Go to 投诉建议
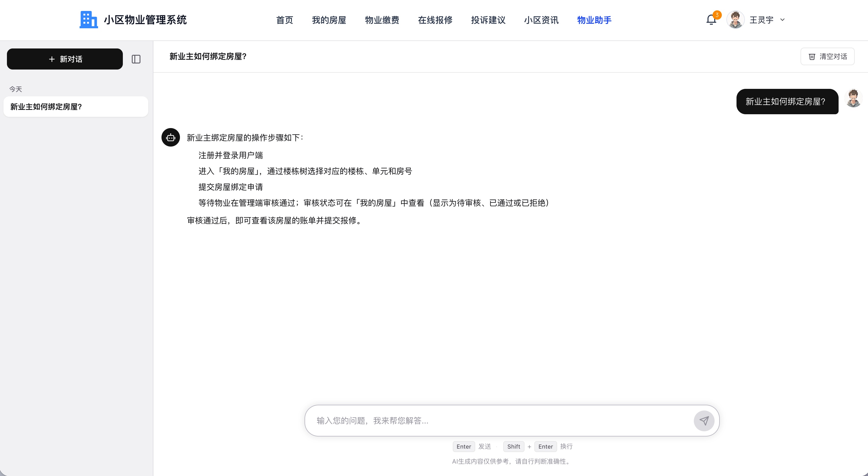The height and width of the screenshot is (476, 868). point(488,20)
